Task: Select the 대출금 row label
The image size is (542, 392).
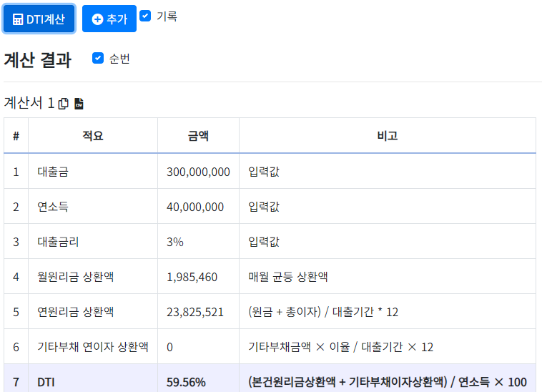Action: tap(53, 172)
